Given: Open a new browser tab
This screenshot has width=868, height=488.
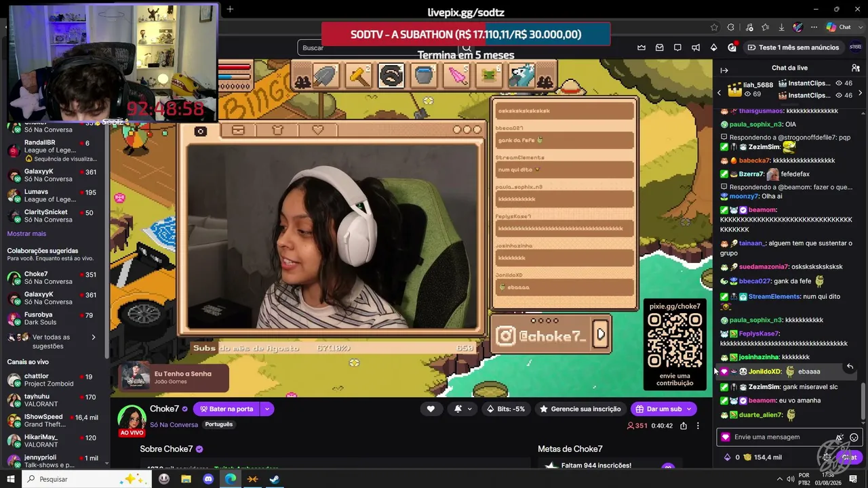Looking at the screenshot, I should point(230,9).
